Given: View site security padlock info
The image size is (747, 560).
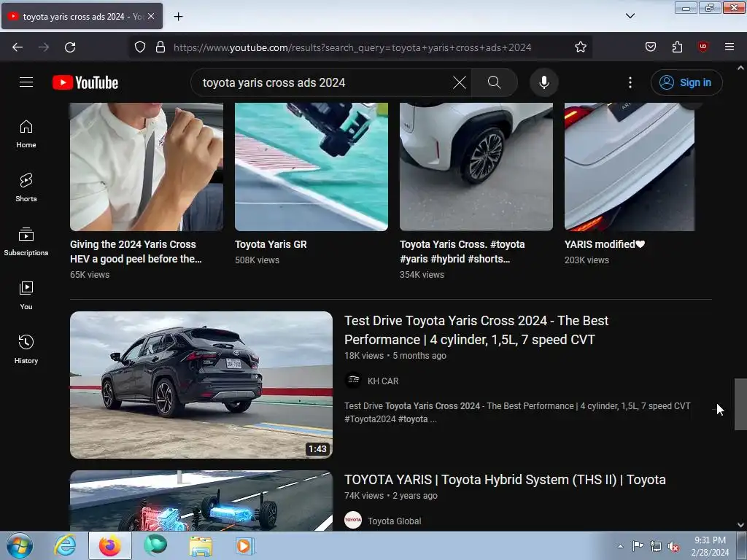Looking at the screenshot, I should pyautogui.click(x=160, y=47).
